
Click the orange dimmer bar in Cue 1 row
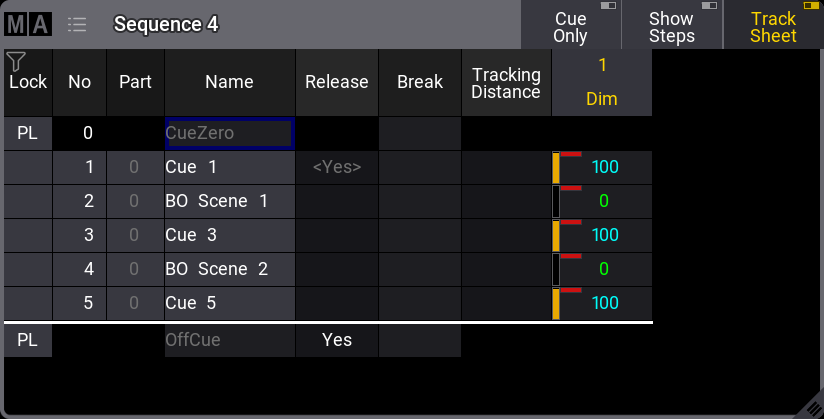click(x=557, y=168)
